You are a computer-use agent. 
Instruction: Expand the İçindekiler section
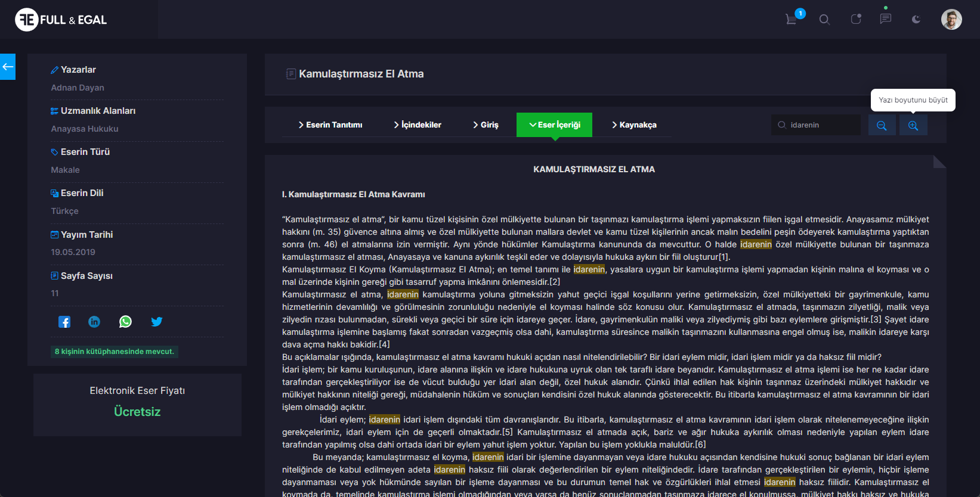coord(418,125)
